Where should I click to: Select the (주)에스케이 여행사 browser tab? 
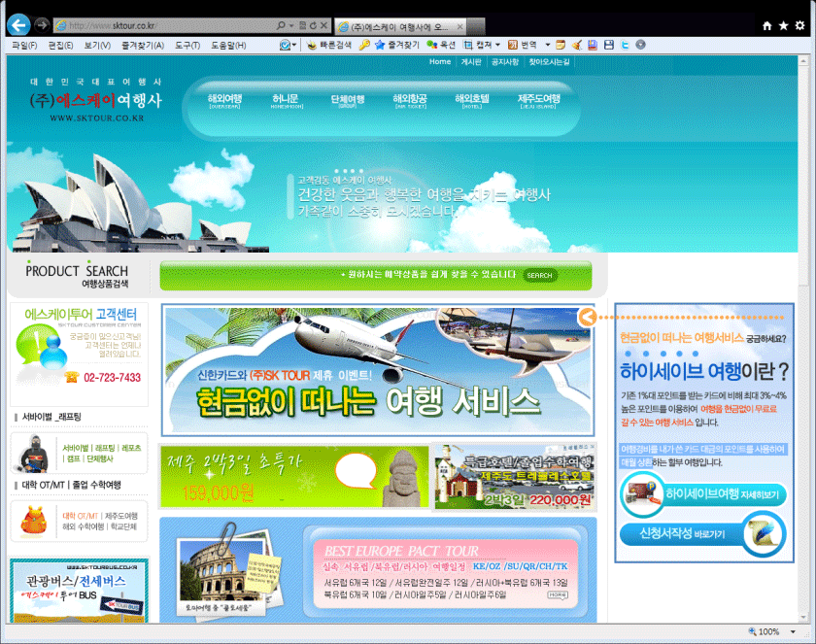click(x=400, y=26)
